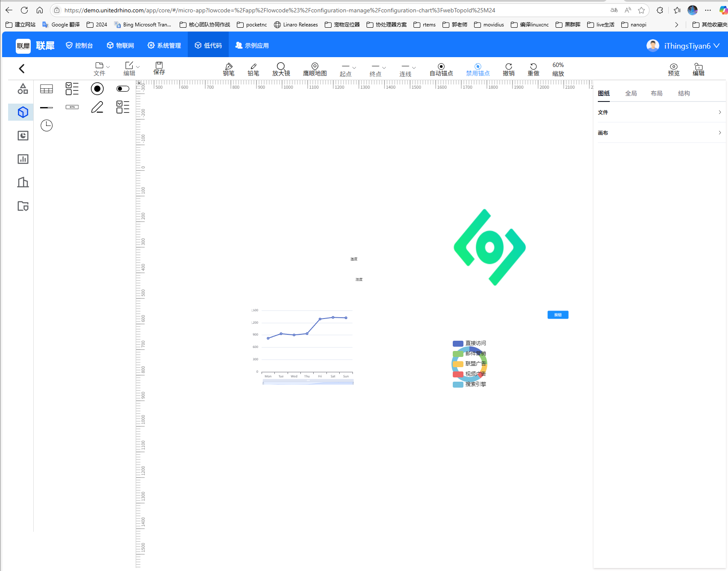The height and width of the screenshot is (571, 728).
Task: Click the 联犀 logo
Action: tap(35, 46)
